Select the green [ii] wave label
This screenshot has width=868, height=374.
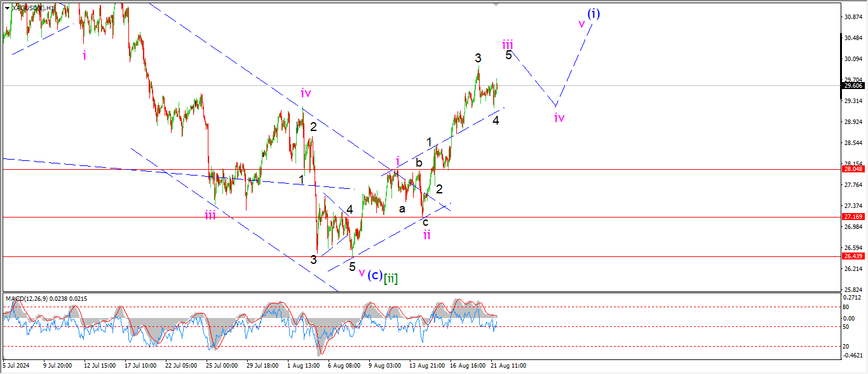pos(391,277)
